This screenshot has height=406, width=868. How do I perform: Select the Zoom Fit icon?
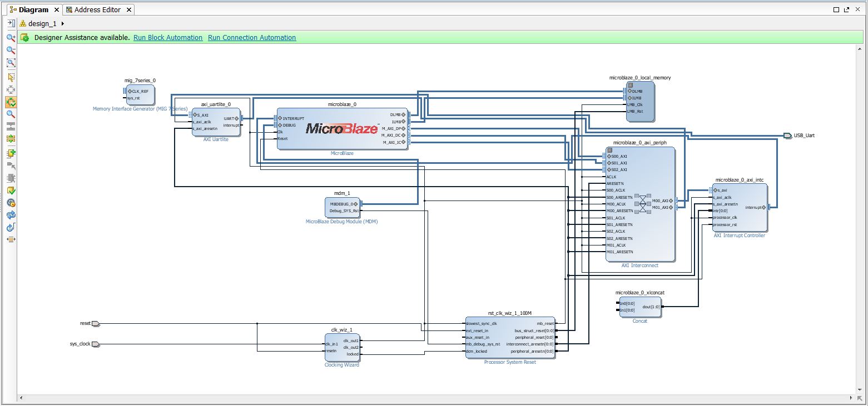(11, 63)
